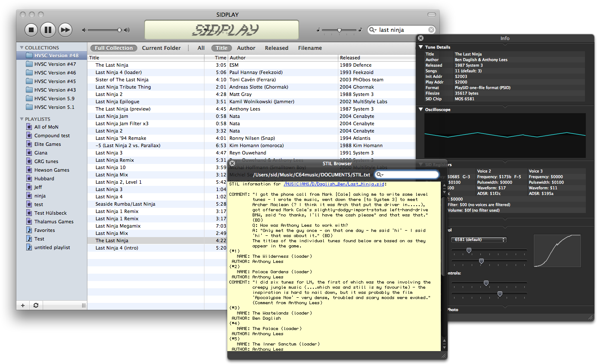597x364 pixels.
Task: Open the HVSC Version #43 collection
Action: (52, 90)
